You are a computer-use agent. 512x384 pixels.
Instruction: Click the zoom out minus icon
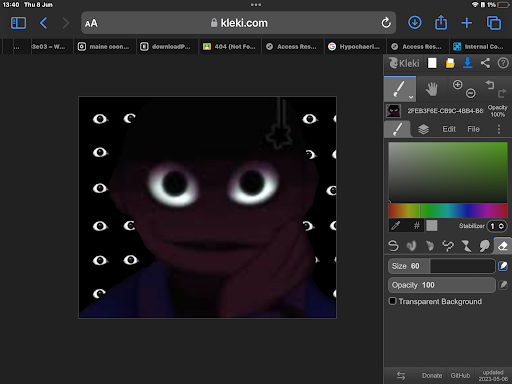[471, 93]
